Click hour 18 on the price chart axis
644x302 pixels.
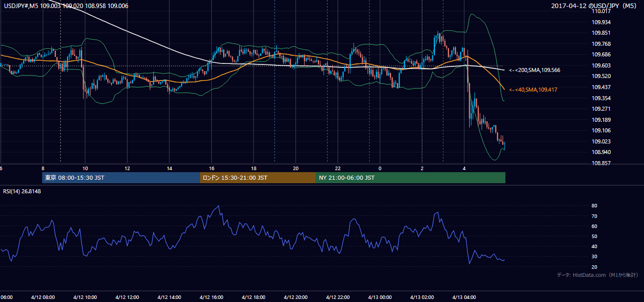click(254, 168)
